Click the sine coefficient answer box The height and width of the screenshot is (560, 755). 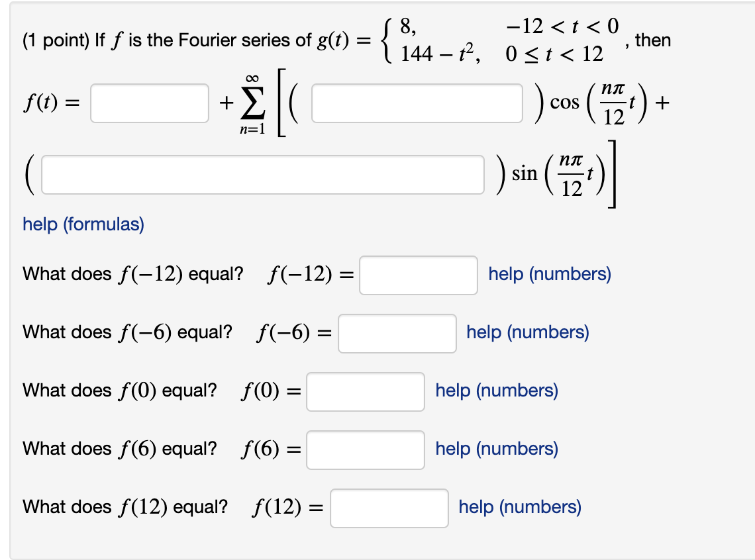pyautogui.click(x=262, y=174)
